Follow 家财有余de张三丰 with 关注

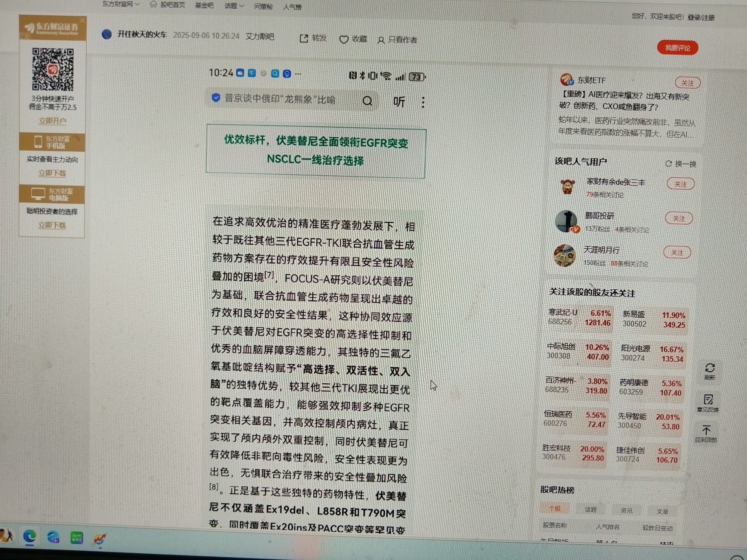[681, 184]
